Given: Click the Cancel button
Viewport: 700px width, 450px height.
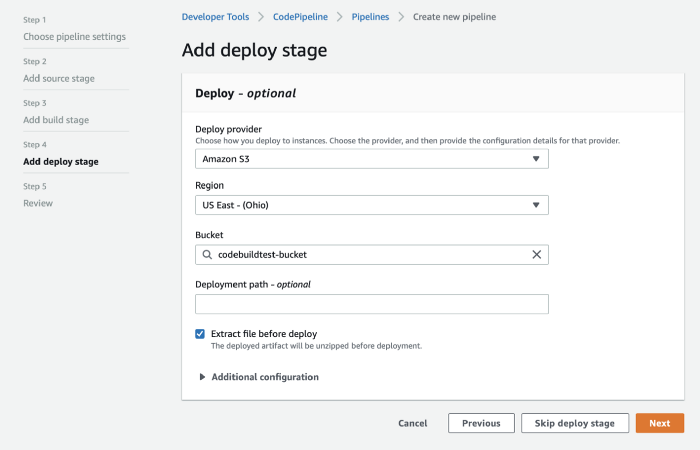Looking at the screenshot, I should coord(412,423).
